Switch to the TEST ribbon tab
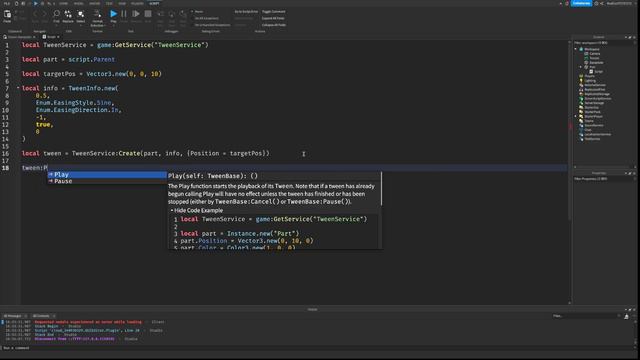Screen dimensions: 640x360 point(109,3)
